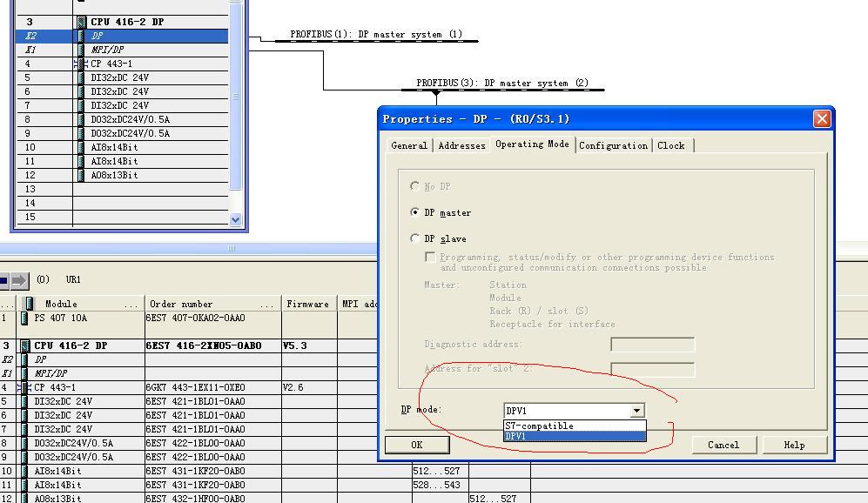Select DI32xDC 24V icon in rack slot 7
Screen dimensions: 868x503
81,105
